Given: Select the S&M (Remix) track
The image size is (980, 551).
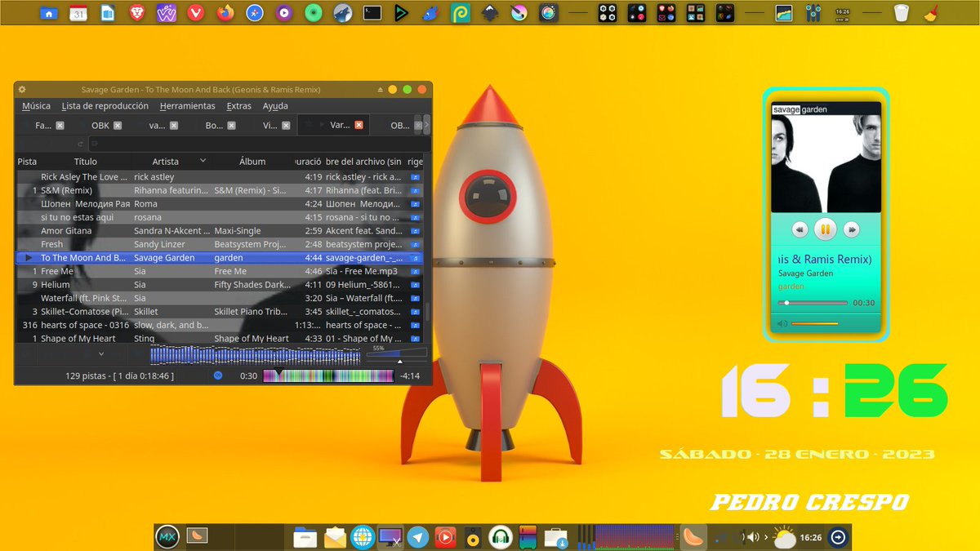Looking at the screenshot, I should pos(219,190).
